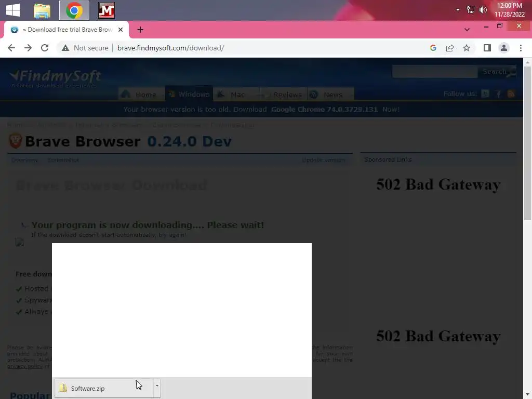The width and height of the screenshot is (532, 399).
Task: Click into the FindMySoft search field
Action: pyautogui.click(x=435, y=72)
